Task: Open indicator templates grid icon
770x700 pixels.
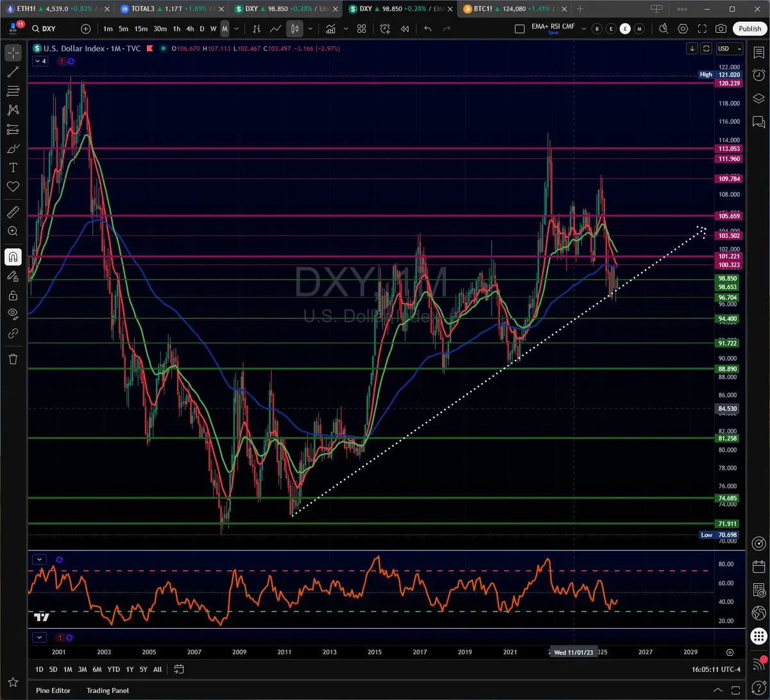Action: (362, 29)
